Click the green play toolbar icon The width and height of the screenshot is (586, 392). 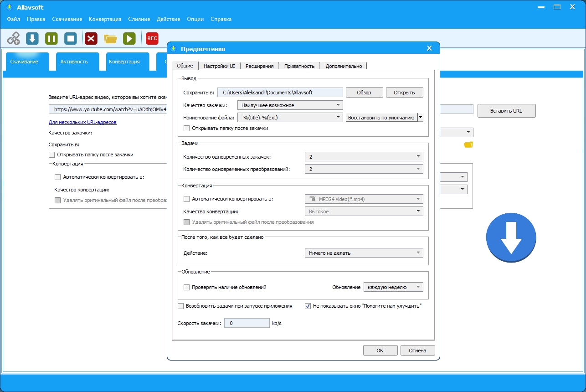click(x=129, y=38)
